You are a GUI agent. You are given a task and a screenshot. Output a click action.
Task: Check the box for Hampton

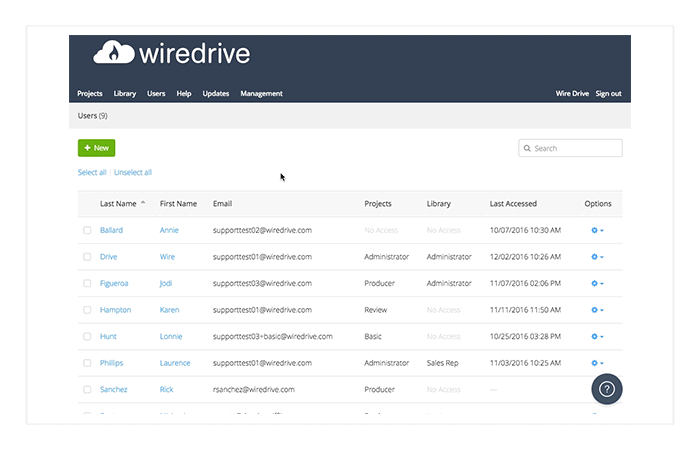[87, 310]
